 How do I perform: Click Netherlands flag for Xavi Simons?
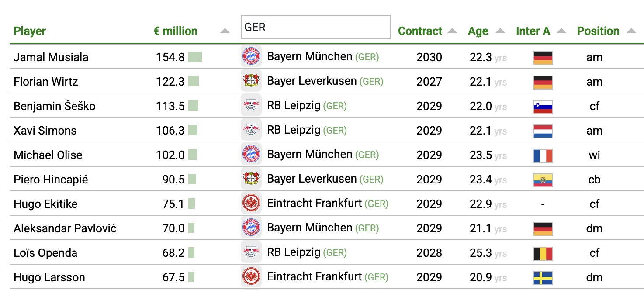543,131
